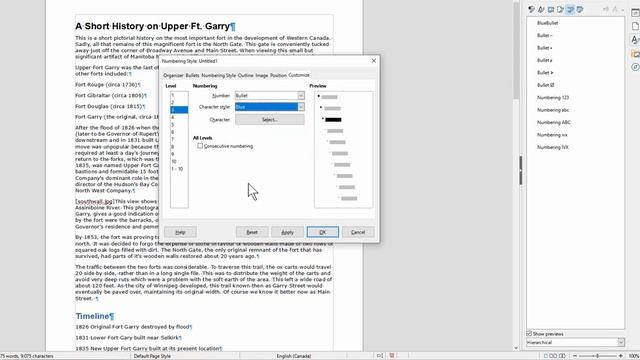Switch to the Organizer tab
640x360 pixels.
(x=173, y=76)
